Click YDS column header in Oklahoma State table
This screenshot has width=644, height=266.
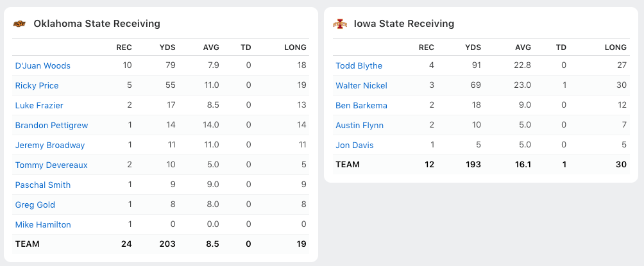coord(167,47)
